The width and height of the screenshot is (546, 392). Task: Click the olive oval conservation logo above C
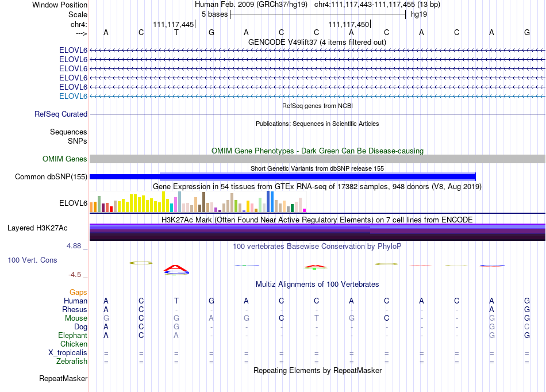[x=141, y=263]
